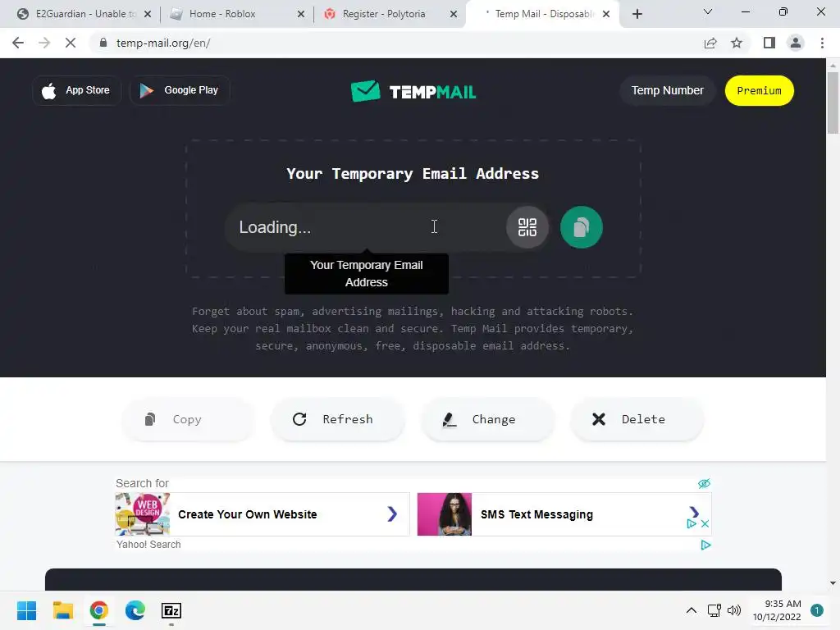The width and height of the screenshot is (840, 630).
Task: Open the tab search dropdown
Action: pyautogui.click(x=708, y=11)
